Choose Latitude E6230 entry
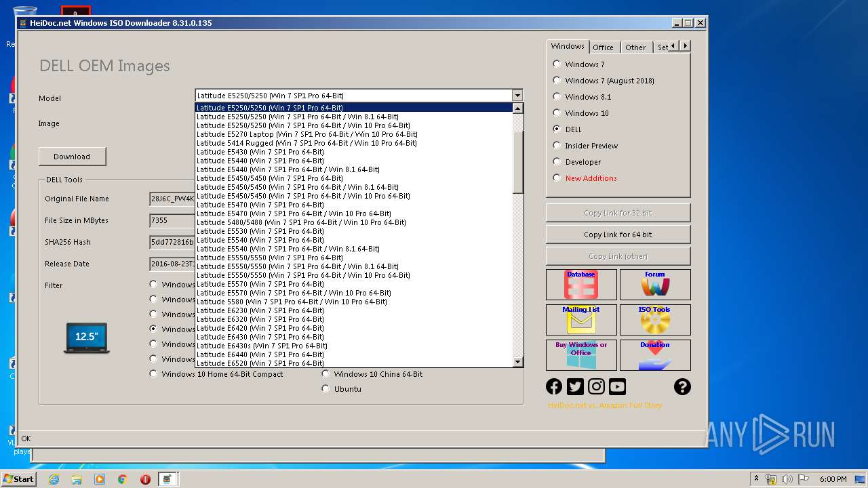 pyautogui.click(x=353, y=310)
